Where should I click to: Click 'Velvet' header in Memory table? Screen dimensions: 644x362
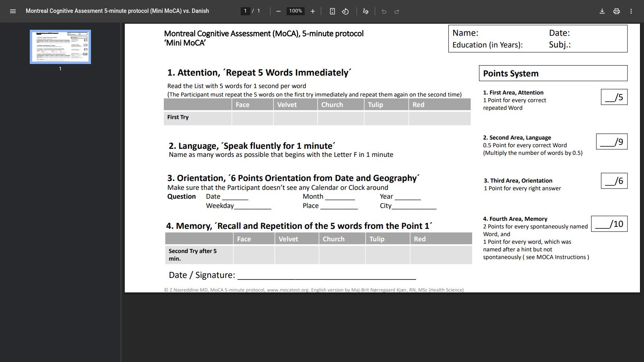pyautogui.click(x=288, y=239)
